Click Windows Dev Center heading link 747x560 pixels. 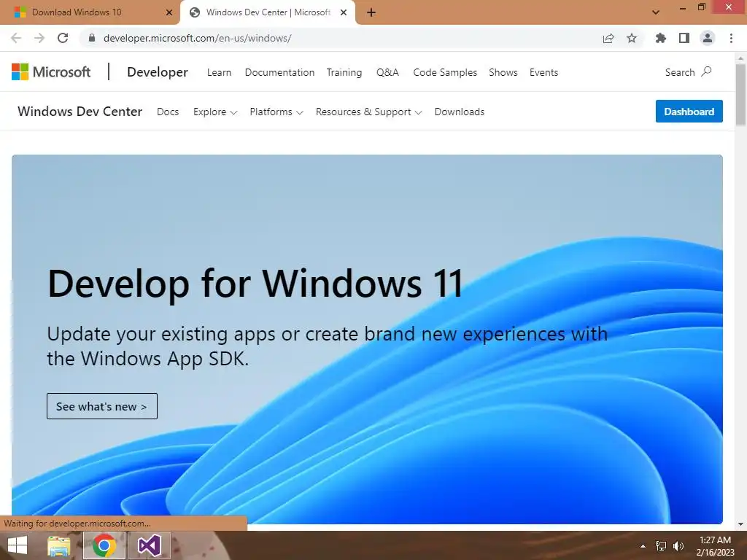pos(80,112)
